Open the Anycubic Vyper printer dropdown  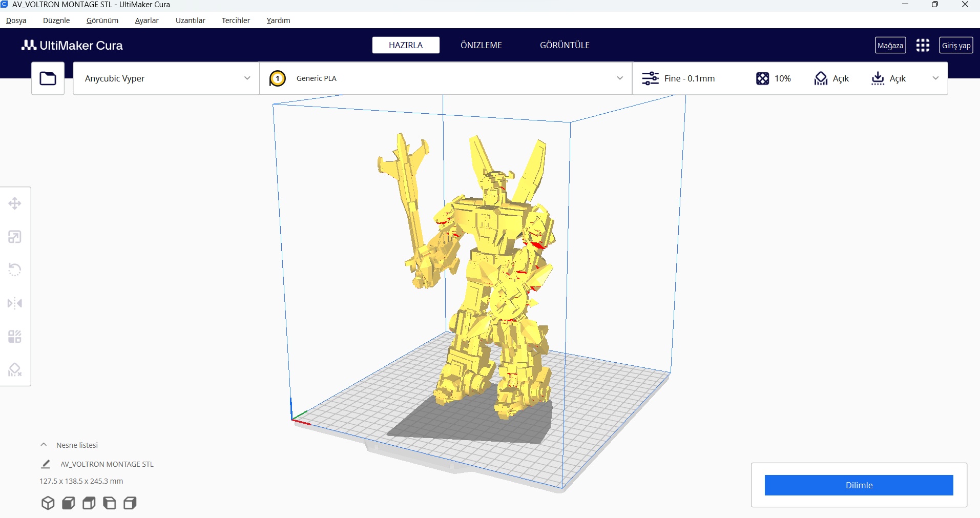166,78
